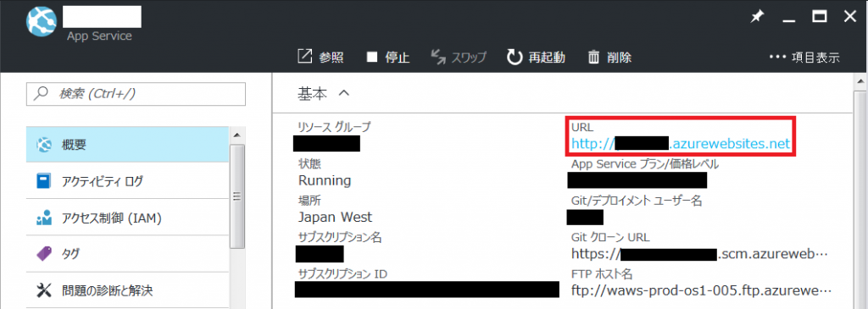Click the スワップ (Swap) command
868x309 pixels.
click(459, 57)
